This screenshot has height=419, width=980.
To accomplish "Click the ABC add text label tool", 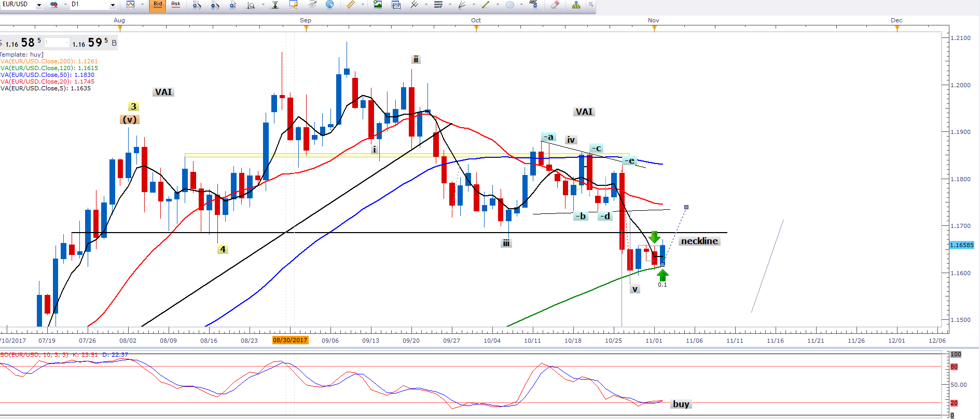I will coord(533,5).
